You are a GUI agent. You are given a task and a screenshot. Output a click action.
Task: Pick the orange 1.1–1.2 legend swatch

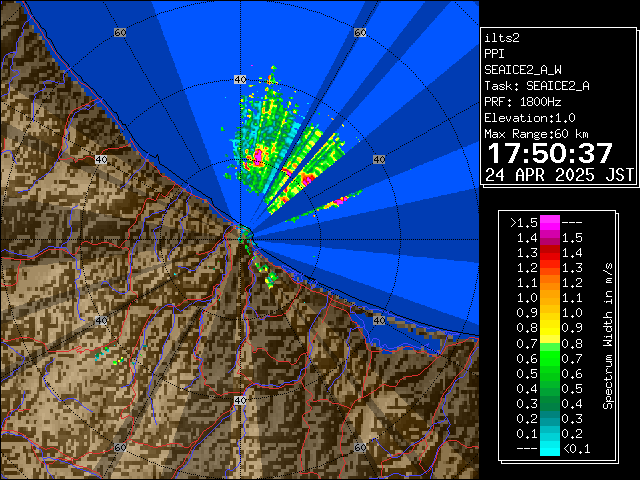point(550,283)
